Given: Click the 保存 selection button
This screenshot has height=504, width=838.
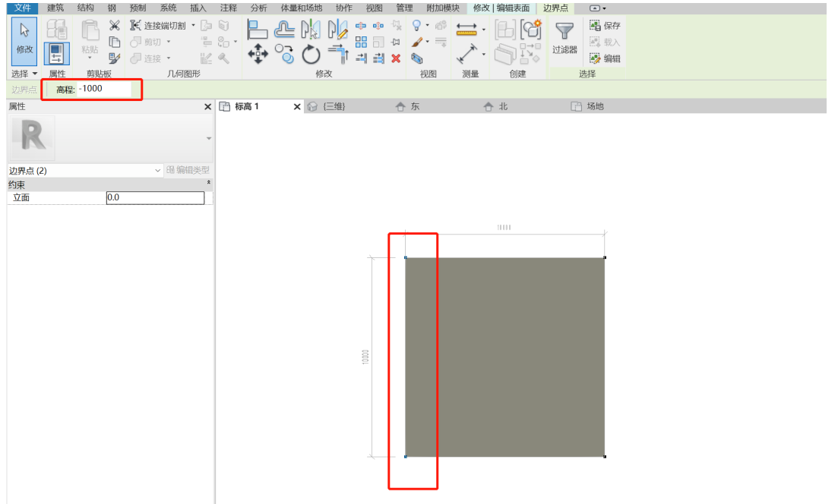Looking at the screenshot, I should (x=605, y=26).
